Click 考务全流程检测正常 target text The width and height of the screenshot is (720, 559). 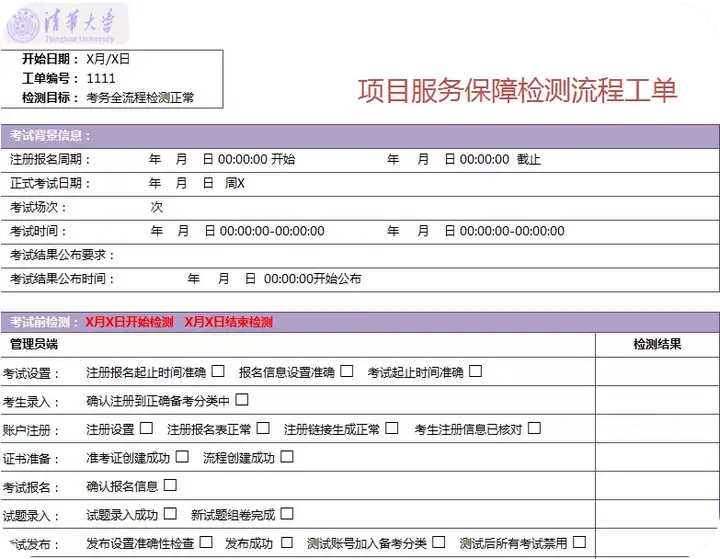[x=140, y=98]
